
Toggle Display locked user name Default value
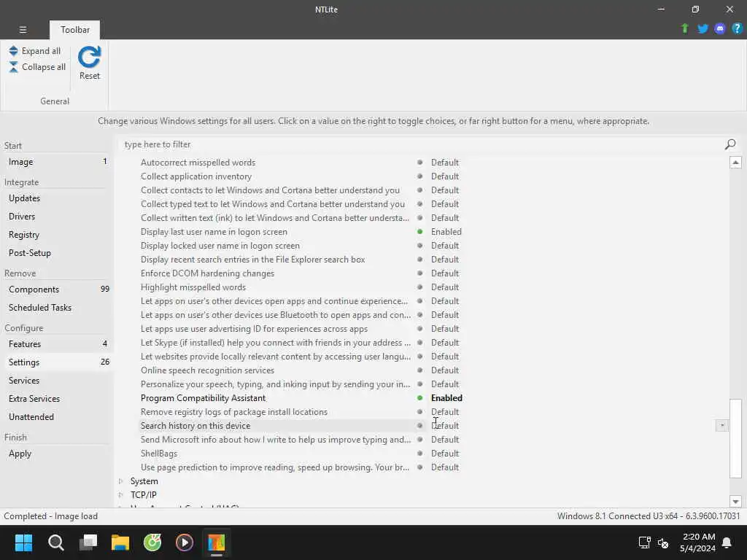(x=444, y=246)
